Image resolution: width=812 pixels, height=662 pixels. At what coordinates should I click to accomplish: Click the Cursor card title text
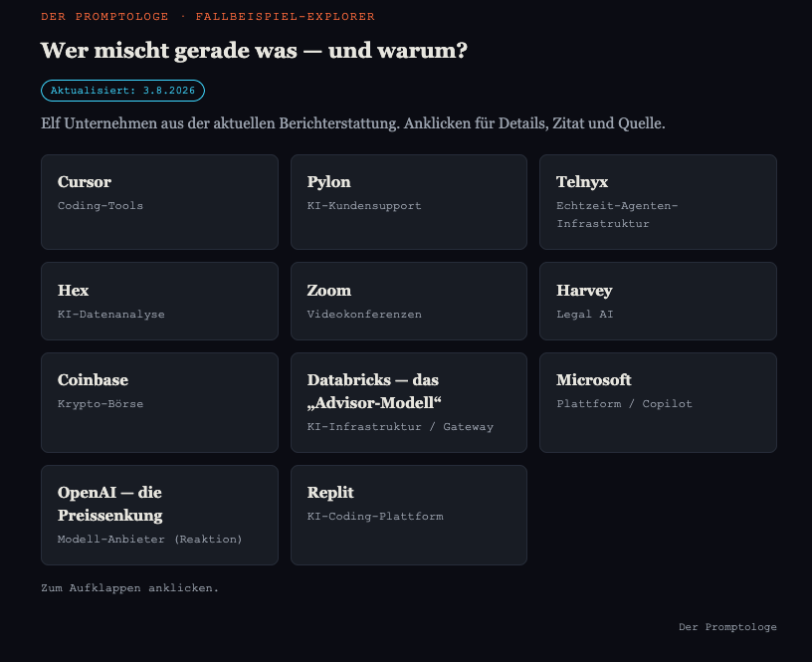[85, 182]
